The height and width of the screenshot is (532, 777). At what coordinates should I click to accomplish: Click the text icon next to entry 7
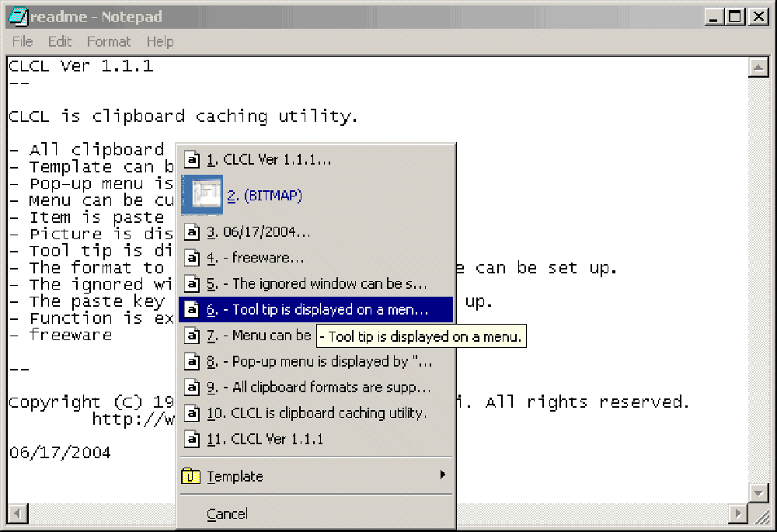pos(192,335)
